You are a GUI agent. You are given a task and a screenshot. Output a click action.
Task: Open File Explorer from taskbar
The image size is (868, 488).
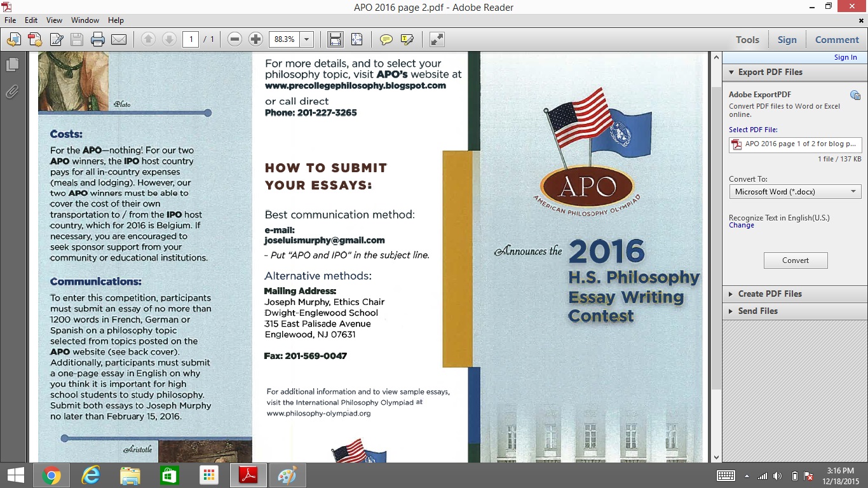point(130,475)
